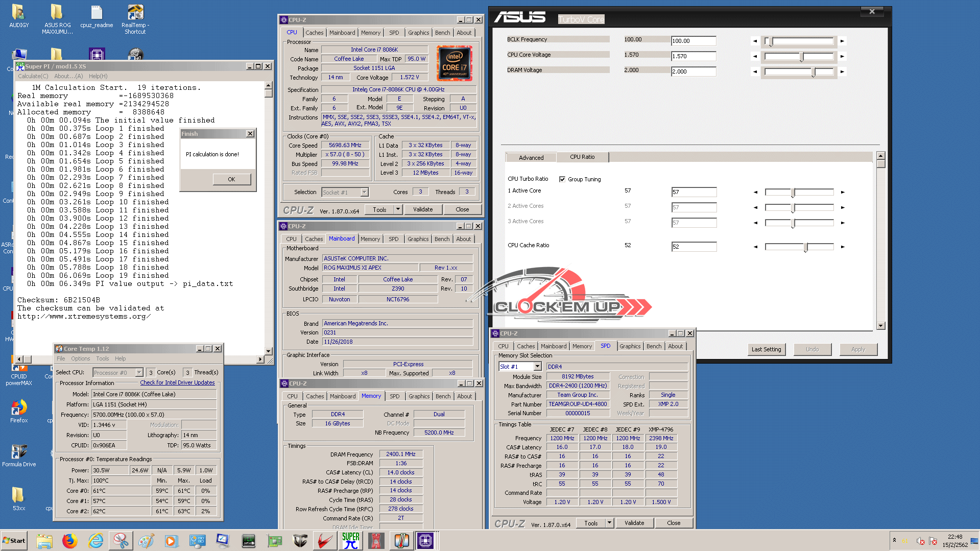
Task: Click OK in the Finish dialog
Action: 231,179
